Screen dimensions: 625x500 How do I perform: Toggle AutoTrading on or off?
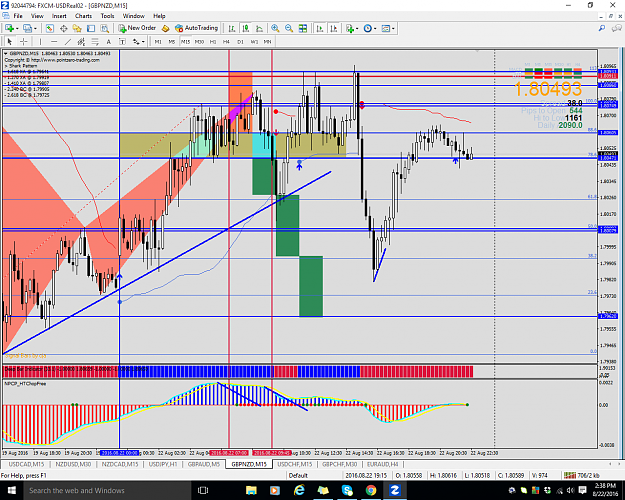pyautogui.click(x=197, y=28)
